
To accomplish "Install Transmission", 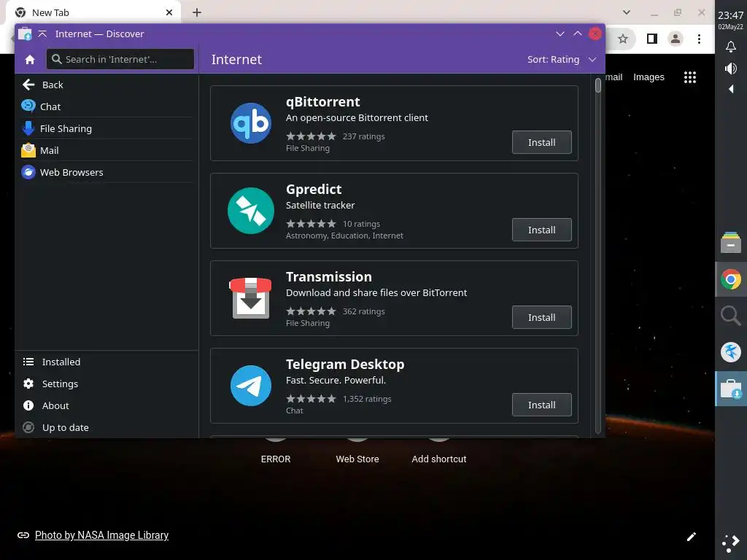I will [542, 318].
